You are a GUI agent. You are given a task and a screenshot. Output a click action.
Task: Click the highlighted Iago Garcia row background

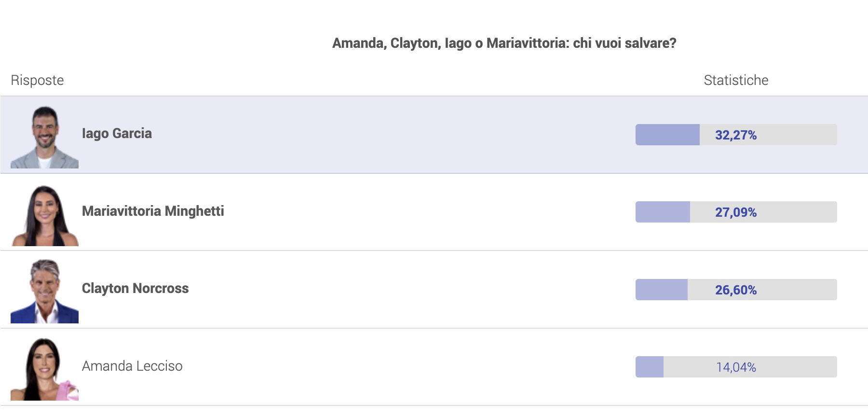(434, 135)
